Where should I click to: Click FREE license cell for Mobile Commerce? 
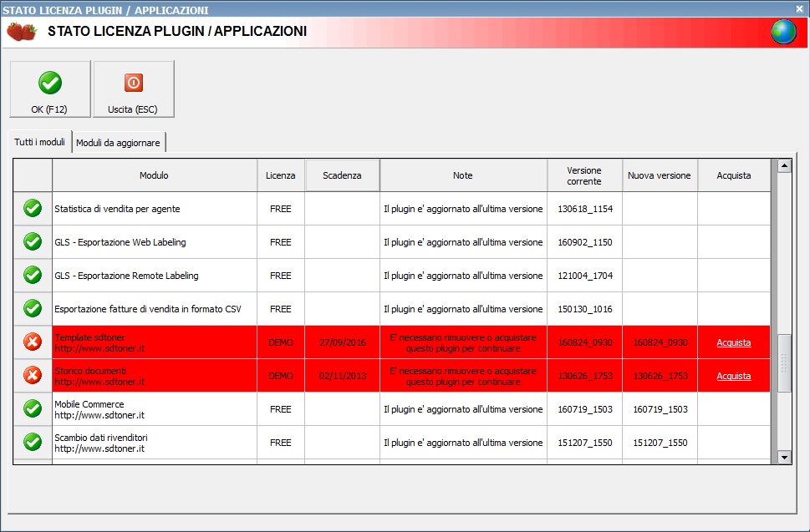pos(281,409)
